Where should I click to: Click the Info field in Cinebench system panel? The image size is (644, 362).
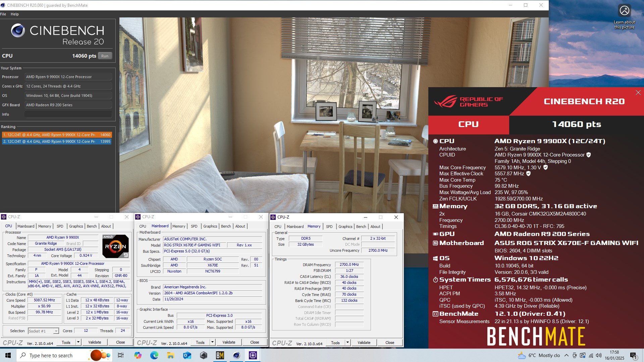click(68, 114)
